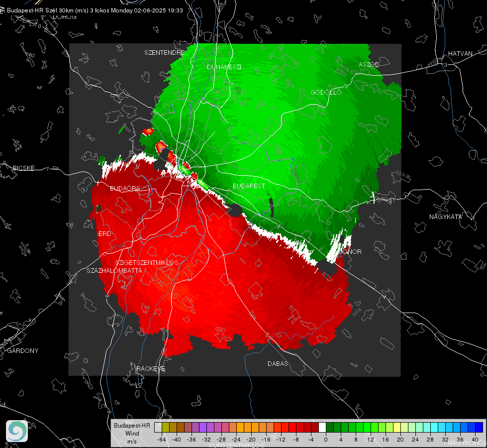This screenshot has width=487, height=448.
Task: Click the -24 value on the legend scale
Action: (x=236, y=440)
